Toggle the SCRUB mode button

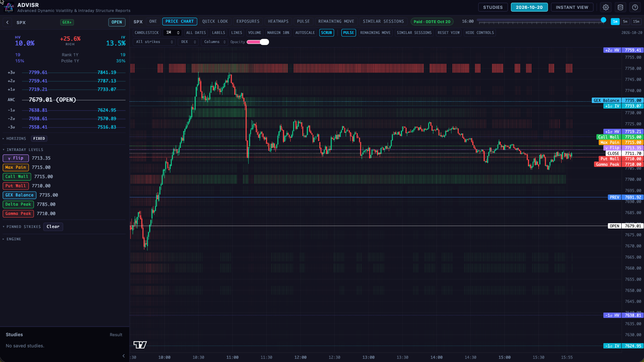tap(327, 33)
